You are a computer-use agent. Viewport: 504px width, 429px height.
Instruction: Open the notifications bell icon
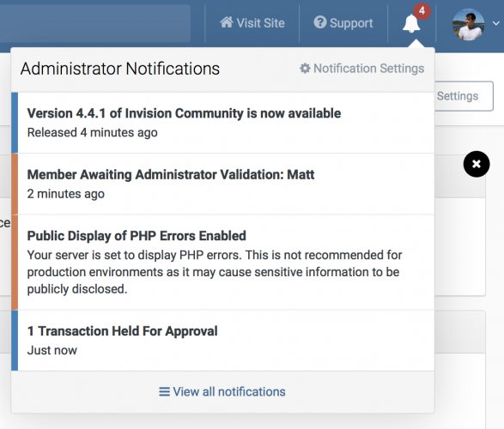pos(411,24)
